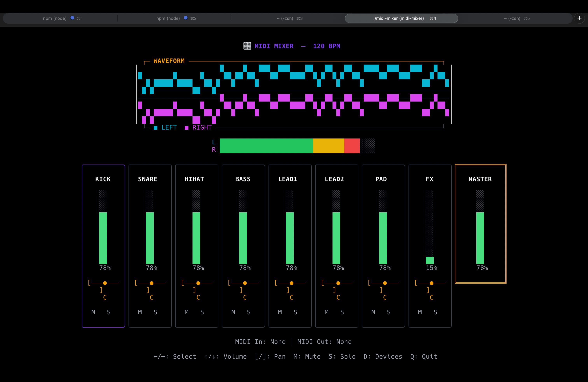Open a new terminal tab with the plus icon
Image resolution: width=588 pixels, height=382 pixels.
579,18
